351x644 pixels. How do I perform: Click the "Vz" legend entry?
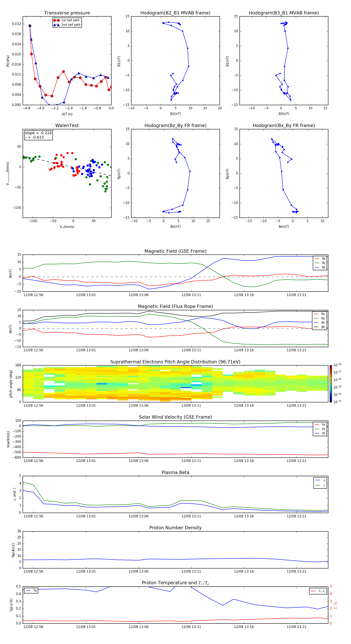click(320, 433)
